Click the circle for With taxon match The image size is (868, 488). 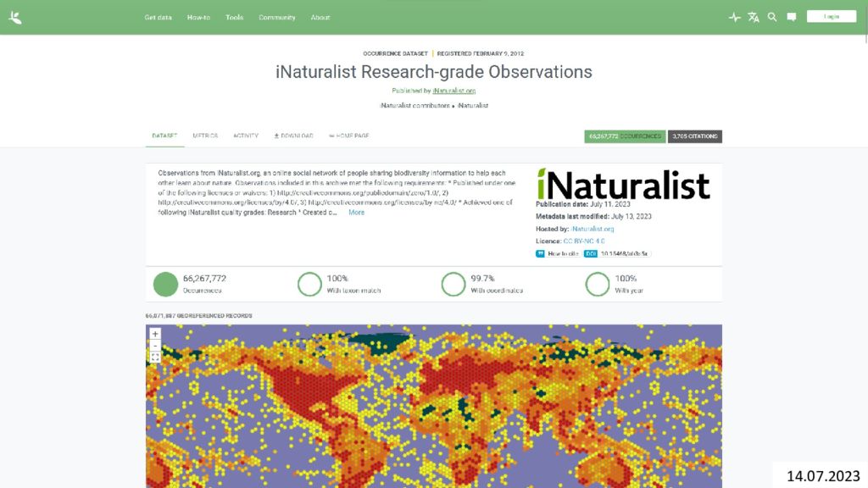[x=309, y=285]
